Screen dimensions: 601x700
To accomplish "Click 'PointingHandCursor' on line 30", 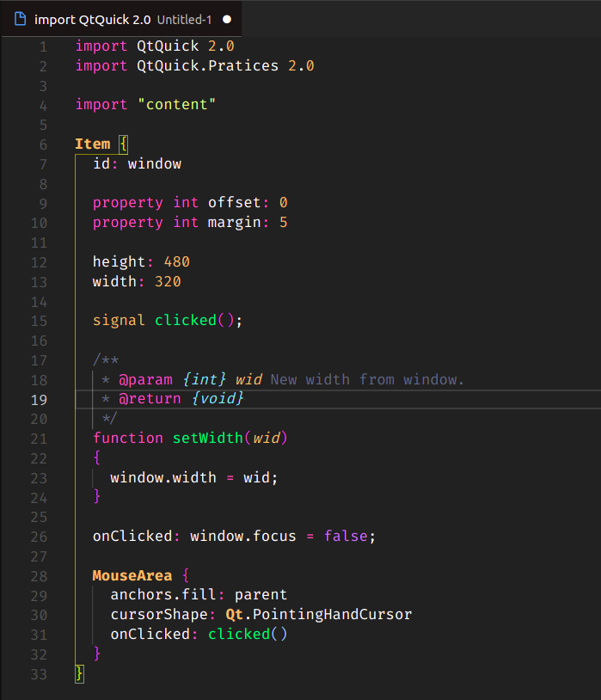I will [332, 614].
